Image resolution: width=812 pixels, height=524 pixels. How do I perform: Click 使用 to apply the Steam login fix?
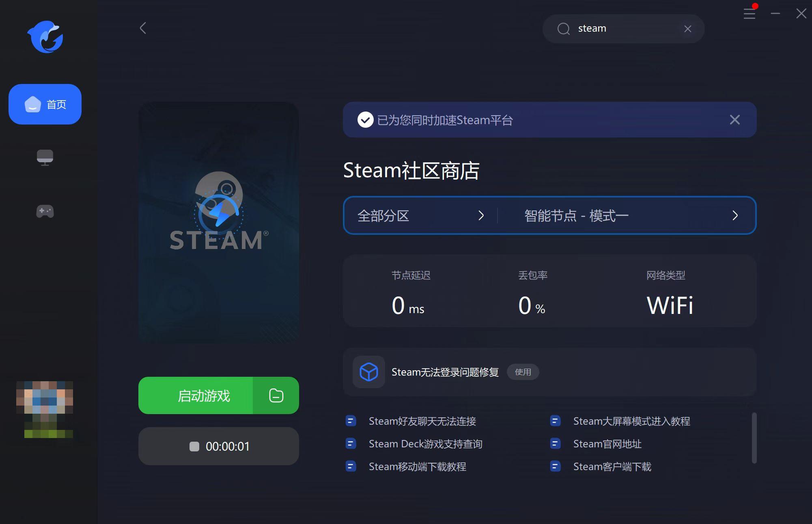tap(523, 372)
